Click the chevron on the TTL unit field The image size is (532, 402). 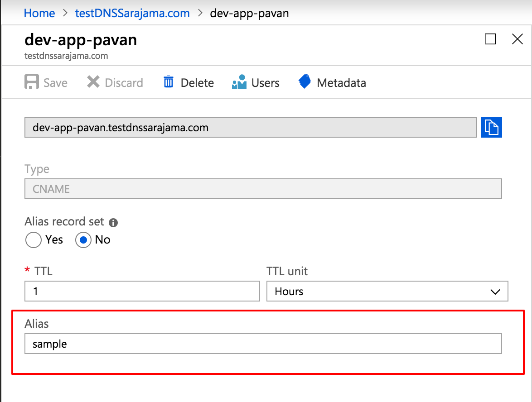(x=495, y=291)
